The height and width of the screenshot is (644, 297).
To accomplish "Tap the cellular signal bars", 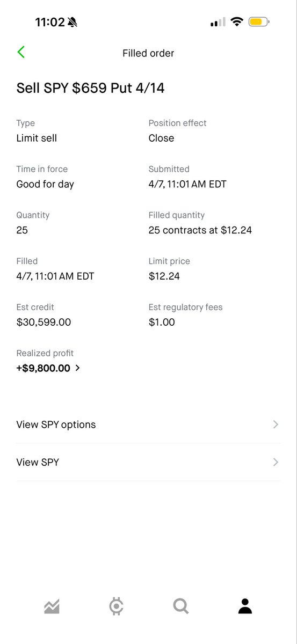I will [x=218, y=22].
